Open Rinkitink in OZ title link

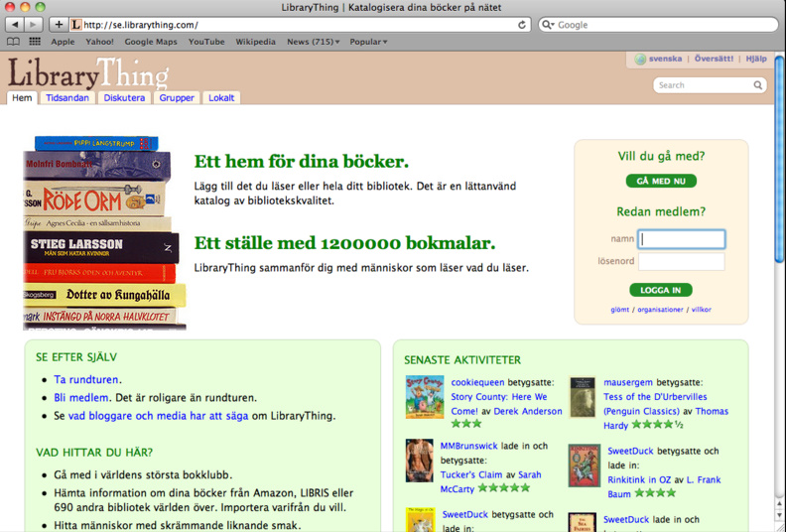[639, 479]
